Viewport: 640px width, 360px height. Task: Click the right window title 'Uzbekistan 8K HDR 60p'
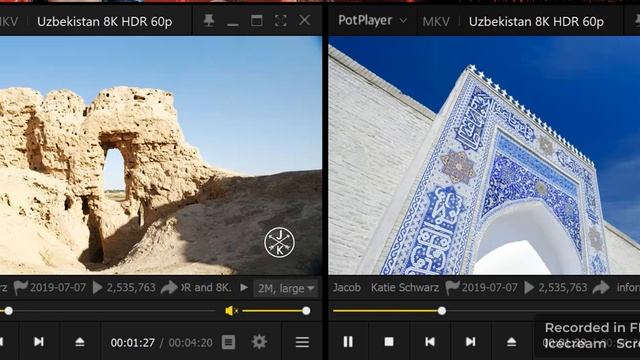(536, 22)
